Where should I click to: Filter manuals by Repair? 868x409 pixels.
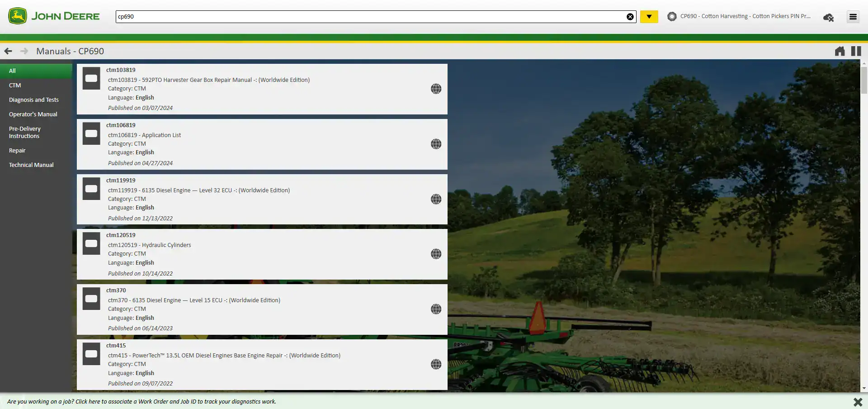click(36, 150)
